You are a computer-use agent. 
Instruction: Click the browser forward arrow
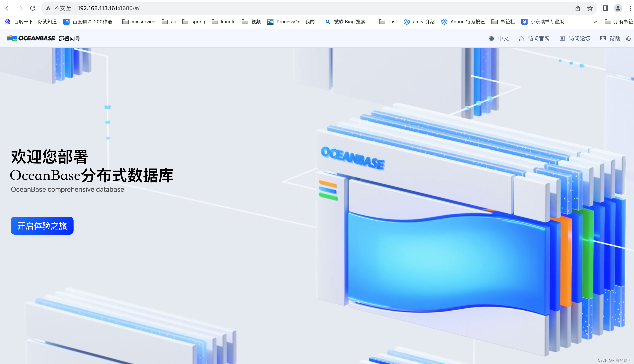point(20,8)
